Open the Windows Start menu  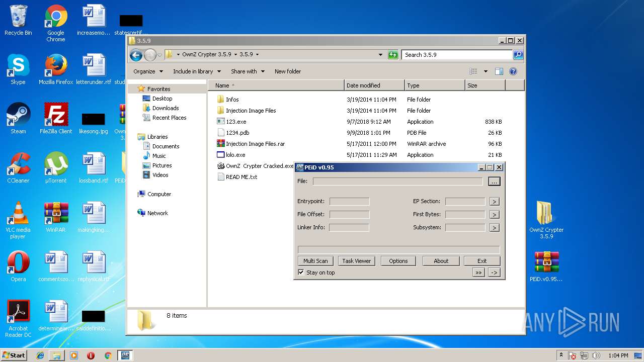pyautogui.click(x=14, y=355)
